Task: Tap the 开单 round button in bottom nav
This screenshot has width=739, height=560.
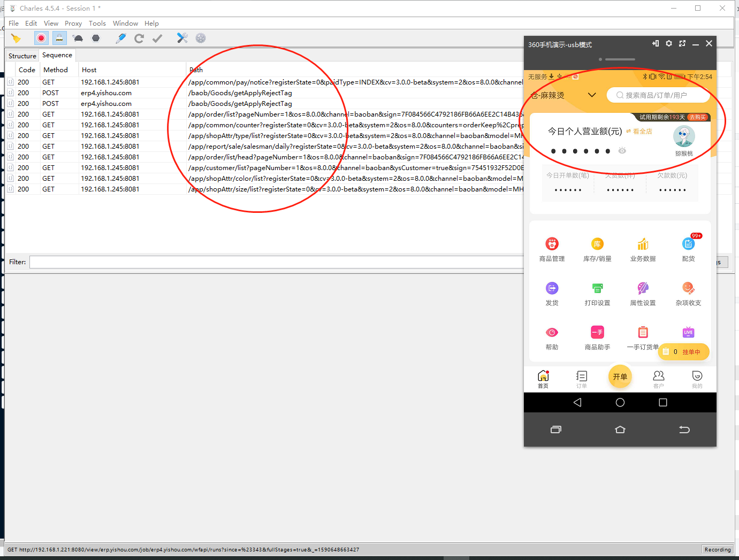Action: click(x=620, y=377)
